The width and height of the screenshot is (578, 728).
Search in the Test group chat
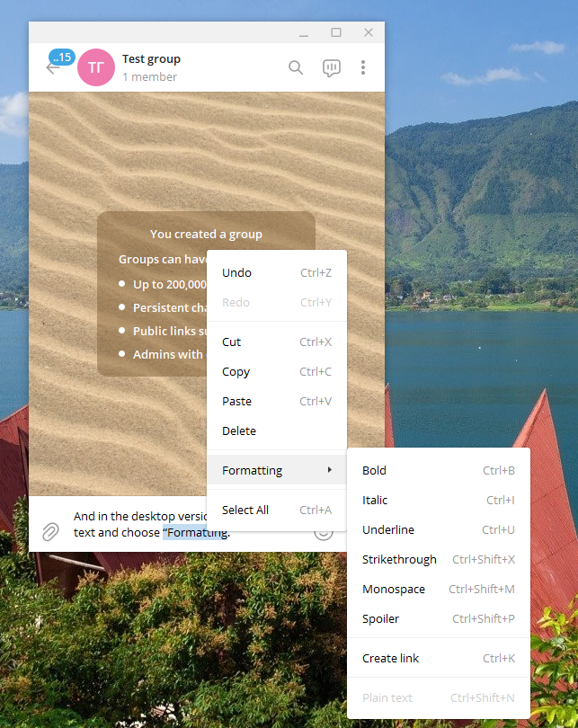(296, 67)
